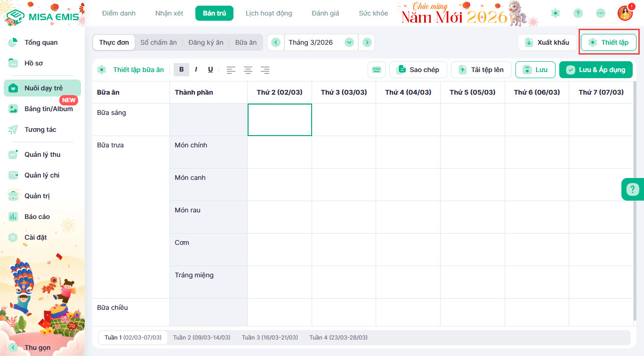The width and height of the screenshot is (644, 356).
Task: Toggle underline formatting
Action: point(210,70)
